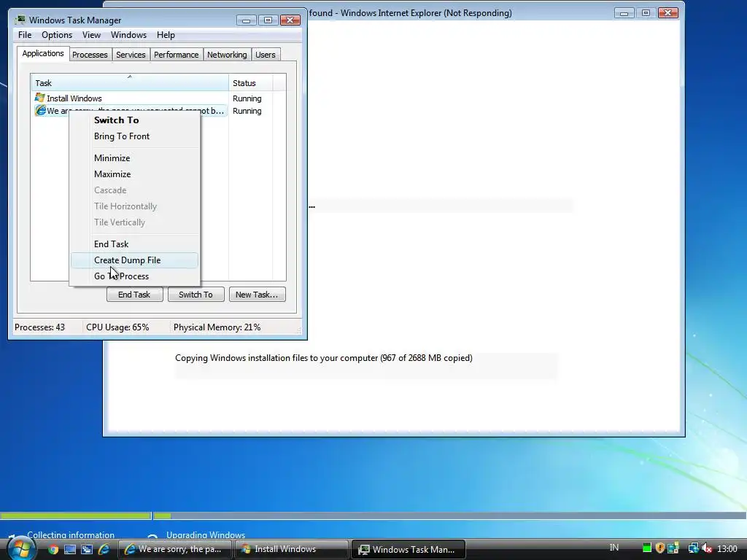This screenshot has height=560, width=747.
Task: Click the Switch between windows icon
Action: [x=87, y=549]
